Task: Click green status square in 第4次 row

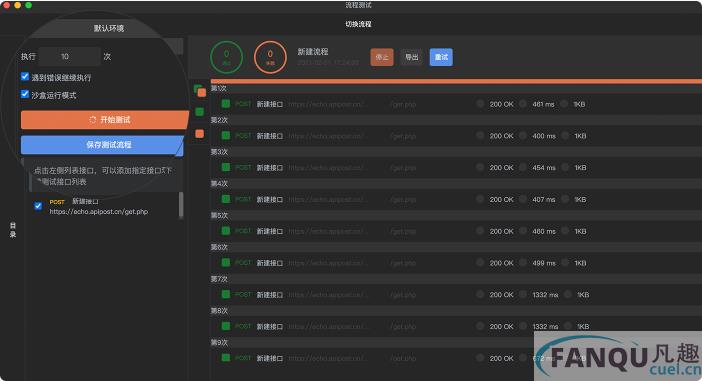Action: [x=226, y=199]
